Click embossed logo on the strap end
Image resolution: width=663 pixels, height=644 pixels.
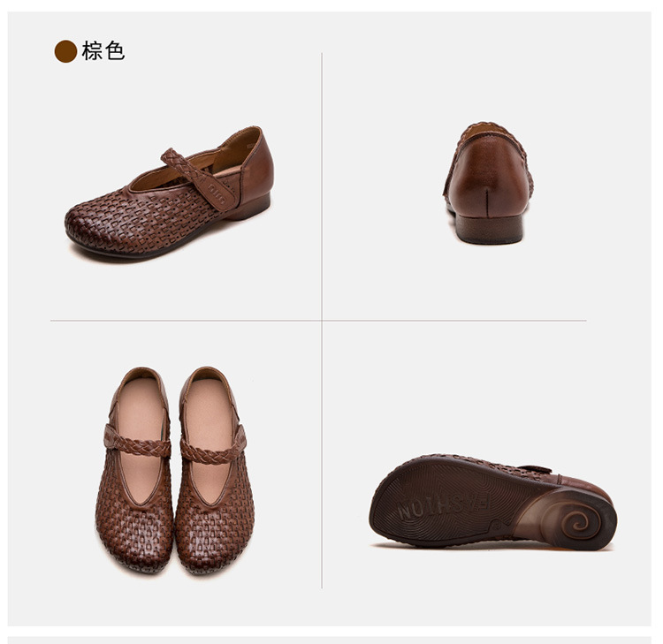point(220,191)
